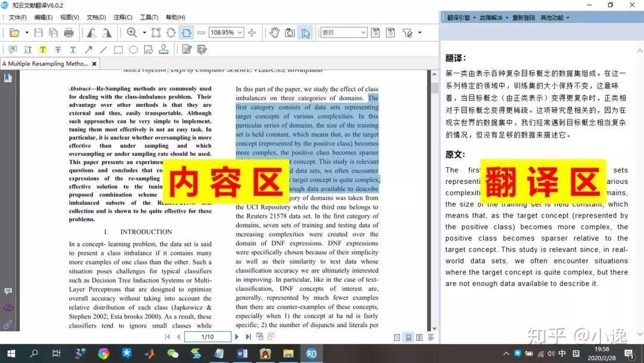Select the Snapshot camera tool

(290, 32)
